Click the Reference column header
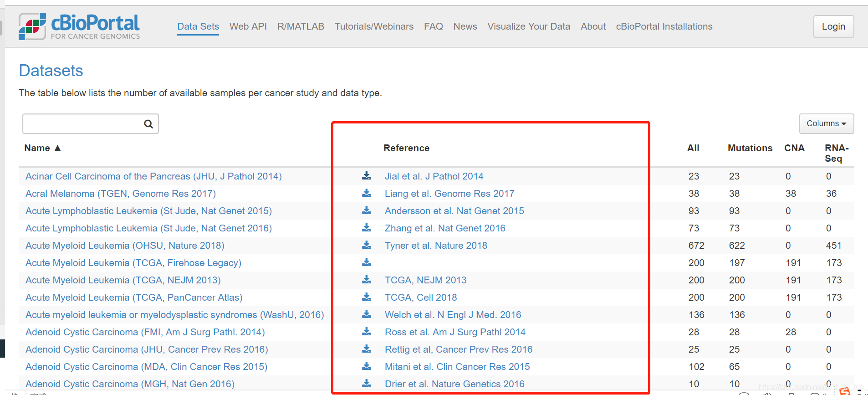Screen dimensions: 868x395 (406, 148)
